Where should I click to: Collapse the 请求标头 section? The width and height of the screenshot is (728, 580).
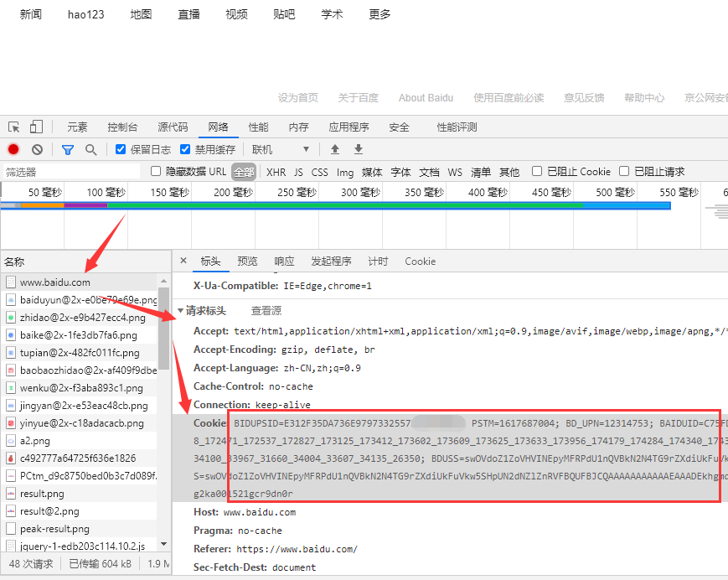(x=180, y=310)
